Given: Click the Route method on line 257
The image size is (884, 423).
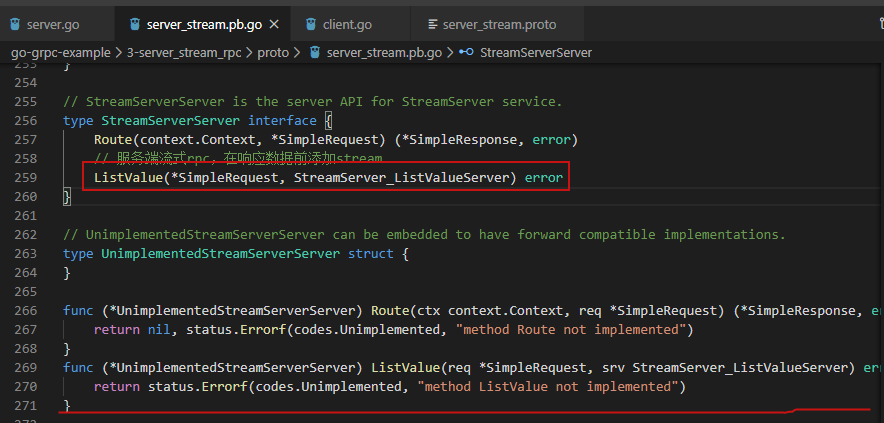Looking at the screenshot, I should point(113,140).
